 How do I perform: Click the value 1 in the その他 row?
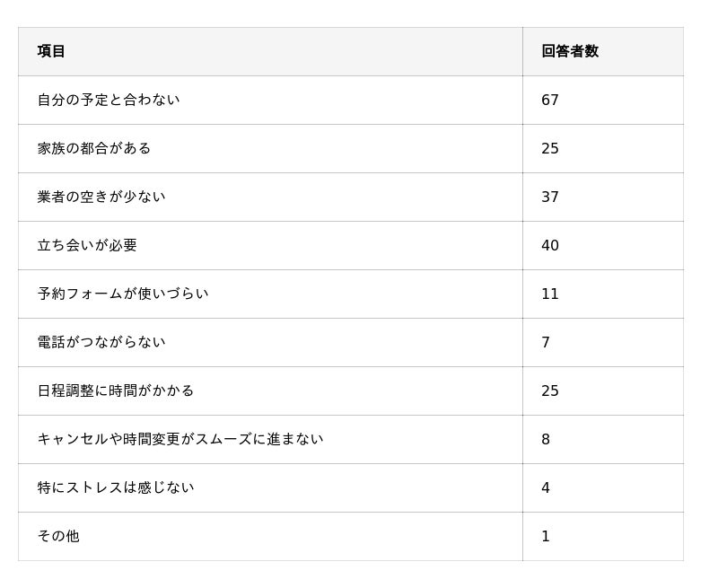(x=546, y=536)
